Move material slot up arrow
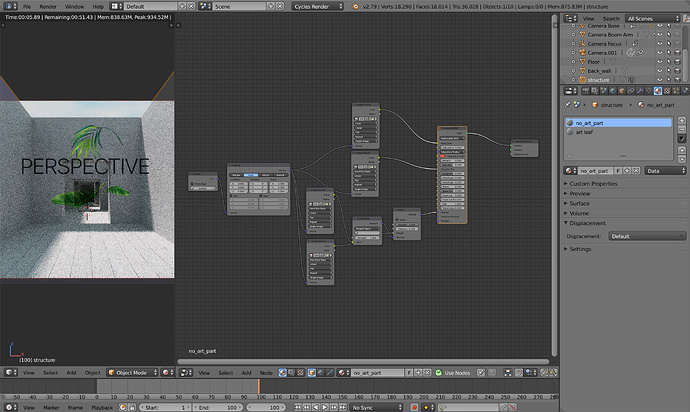This screenshot has height=412, width=690. [x=682, y=150]
